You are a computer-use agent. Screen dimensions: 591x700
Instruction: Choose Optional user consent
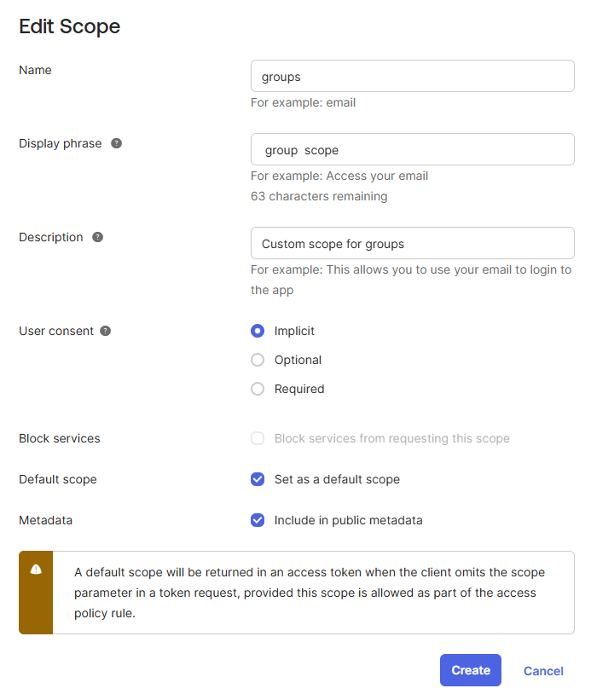click(258, 360)
